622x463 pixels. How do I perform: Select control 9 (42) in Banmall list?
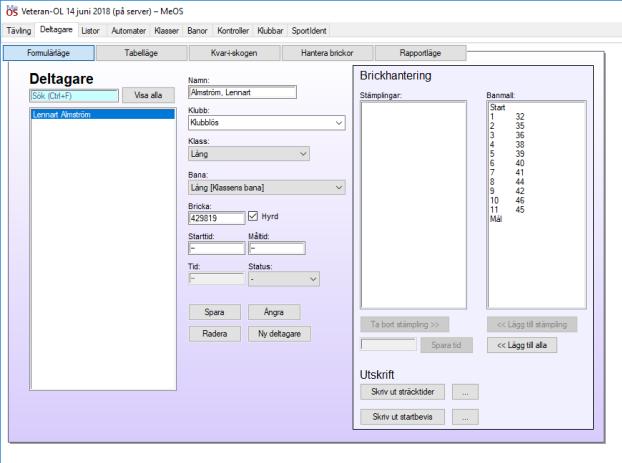coord(536,191)
